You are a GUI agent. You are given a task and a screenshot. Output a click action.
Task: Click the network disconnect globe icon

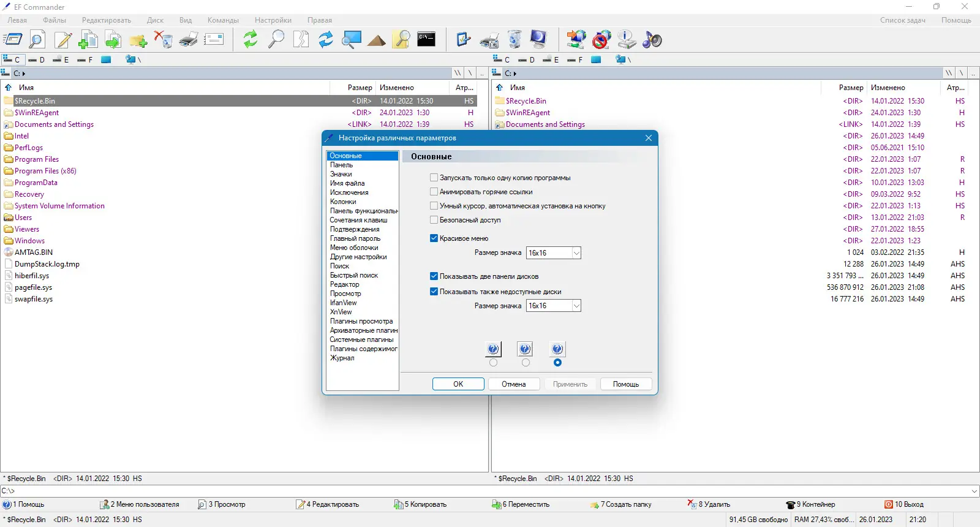click(x=601, y=40)
